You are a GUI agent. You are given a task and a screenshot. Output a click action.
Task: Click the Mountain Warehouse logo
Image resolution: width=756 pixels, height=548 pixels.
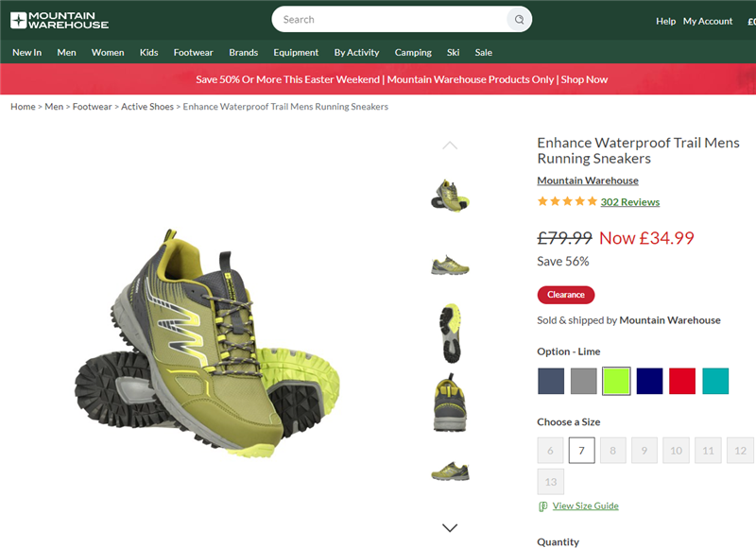60,19
